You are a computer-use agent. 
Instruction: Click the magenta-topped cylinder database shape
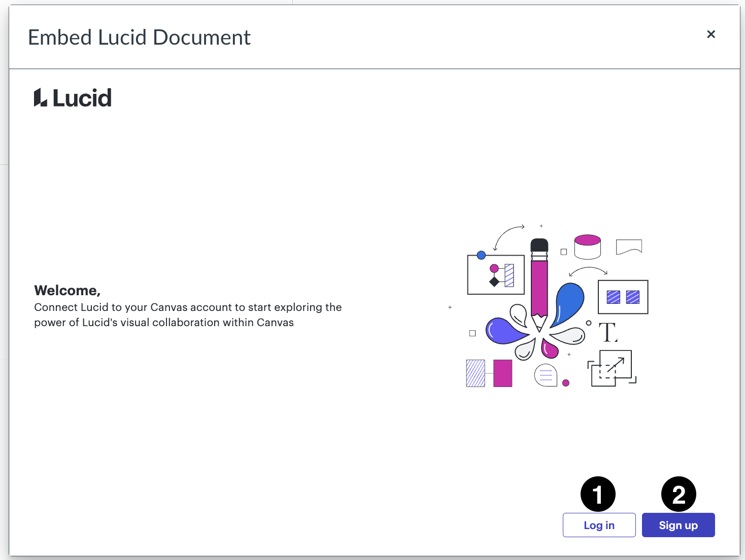coord(588,247)
